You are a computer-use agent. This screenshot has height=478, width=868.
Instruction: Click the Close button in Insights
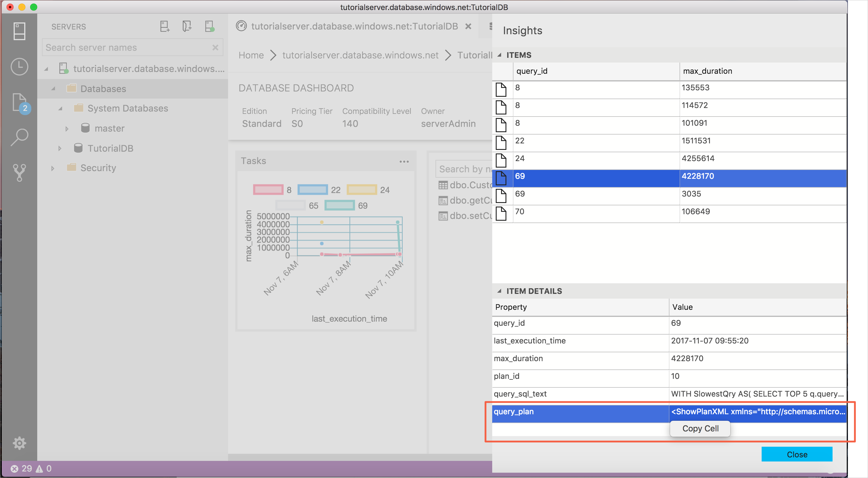(x=797, y=454)
